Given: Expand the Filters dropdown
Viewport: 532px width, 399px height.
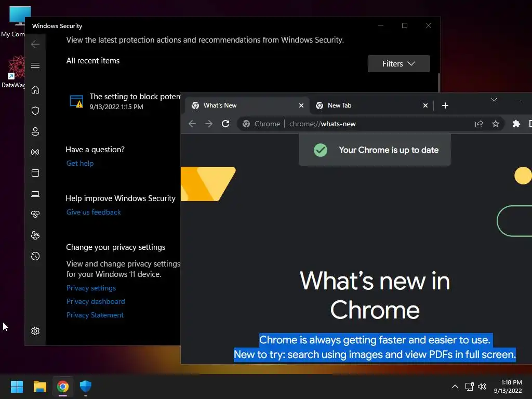Looking at the screenshot, I should pos(398,64).
